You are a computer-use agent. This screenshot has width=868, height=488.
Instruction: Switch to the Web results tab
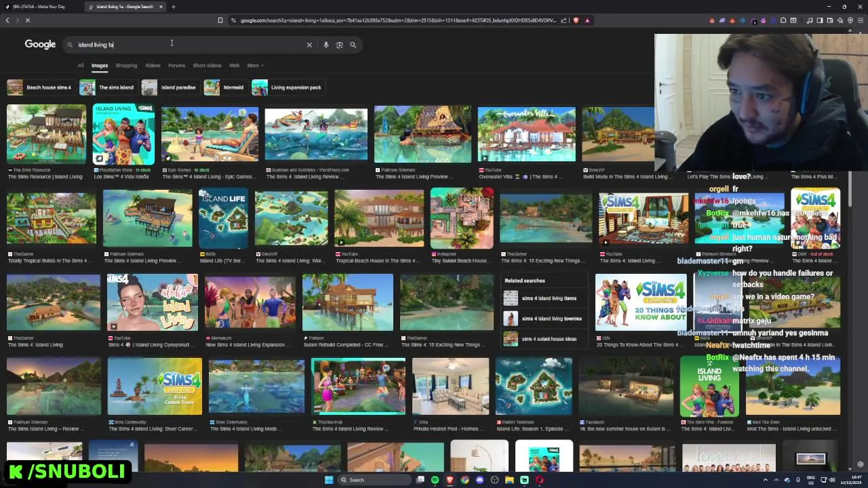234,66
